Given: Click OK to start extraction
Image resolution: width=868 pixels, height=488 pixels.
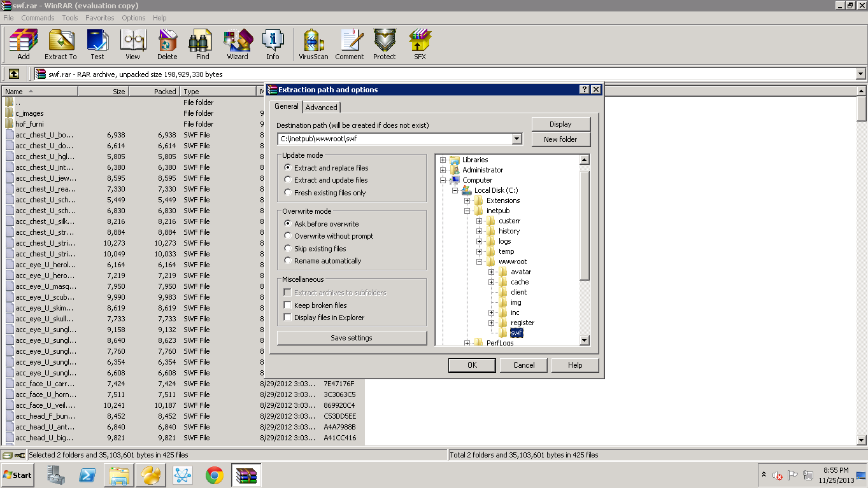Looking at the screenshot, I should tap(472, 365).
